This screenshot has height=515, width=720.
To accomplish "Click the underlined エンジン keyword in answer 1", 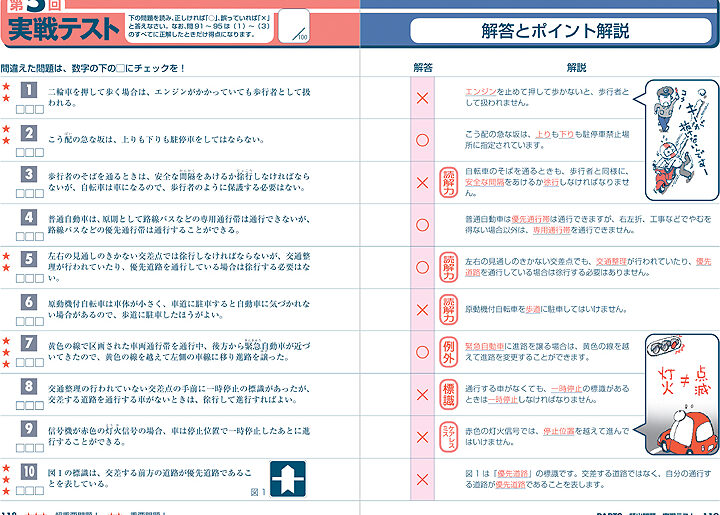I will pos(482,91).
